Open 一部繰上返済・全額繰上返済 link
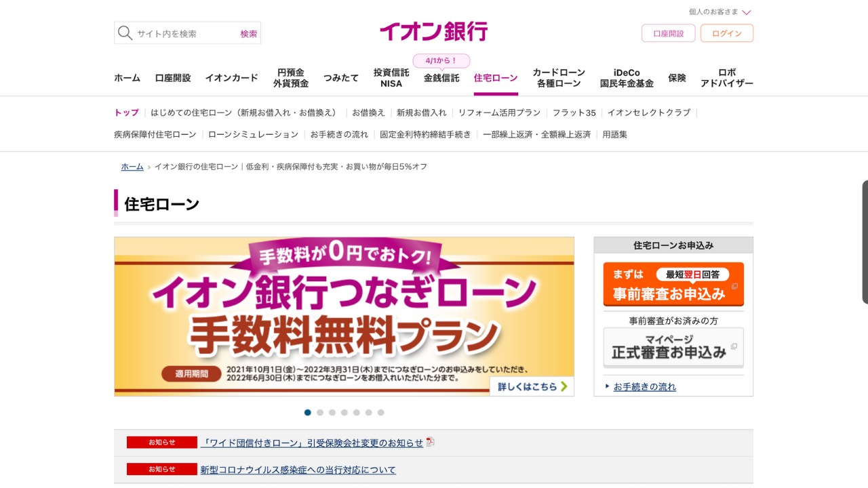The image size is (868, 488). (x=536, y=134)
